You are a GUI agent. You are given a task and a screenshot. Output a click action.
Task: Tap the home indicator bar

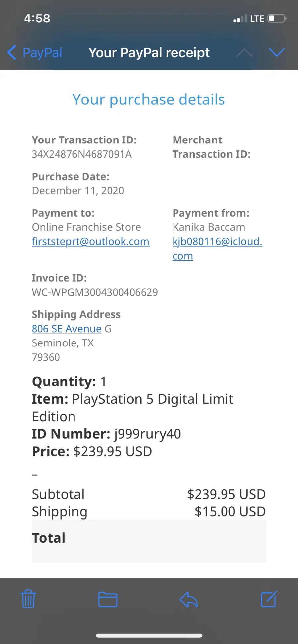149,635
